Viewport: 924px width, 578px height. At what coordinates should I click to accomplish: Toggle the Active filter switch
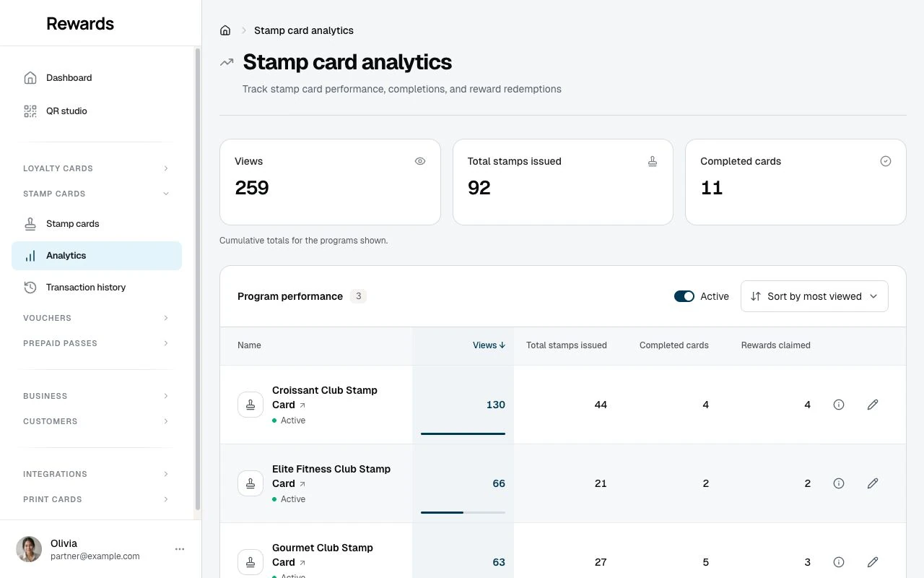[x=684, y=296]
